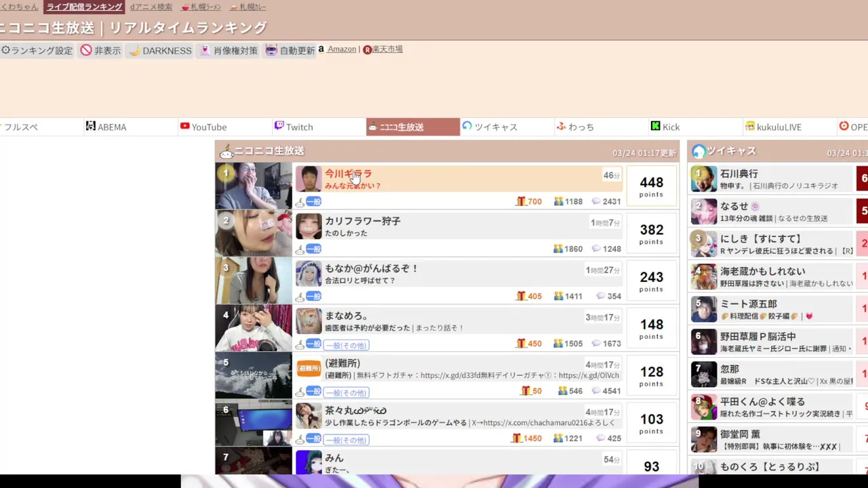This screenshot has height=488, width=868.
Task: Click 茶々丸's avatar icon
Action: coord(309,417)
